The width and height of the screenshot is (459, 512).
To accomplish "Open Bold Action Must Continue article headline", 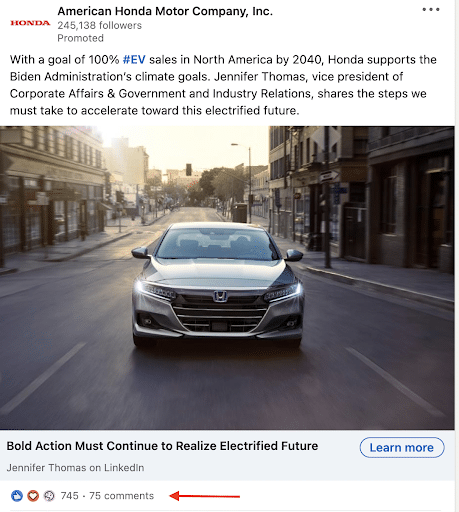I will pyautogui.click(x=162, y=446).
